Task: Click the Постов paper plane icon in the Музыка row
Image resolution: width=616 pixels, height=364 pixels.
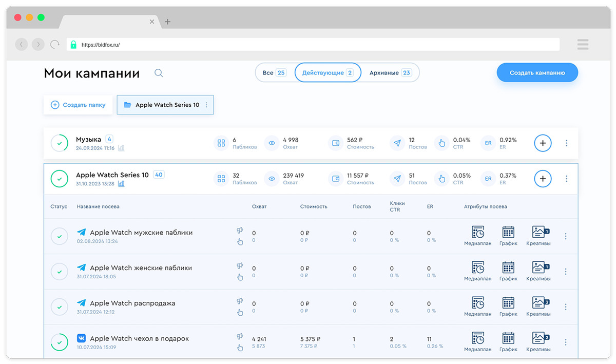Action: [x=397, y=143]
